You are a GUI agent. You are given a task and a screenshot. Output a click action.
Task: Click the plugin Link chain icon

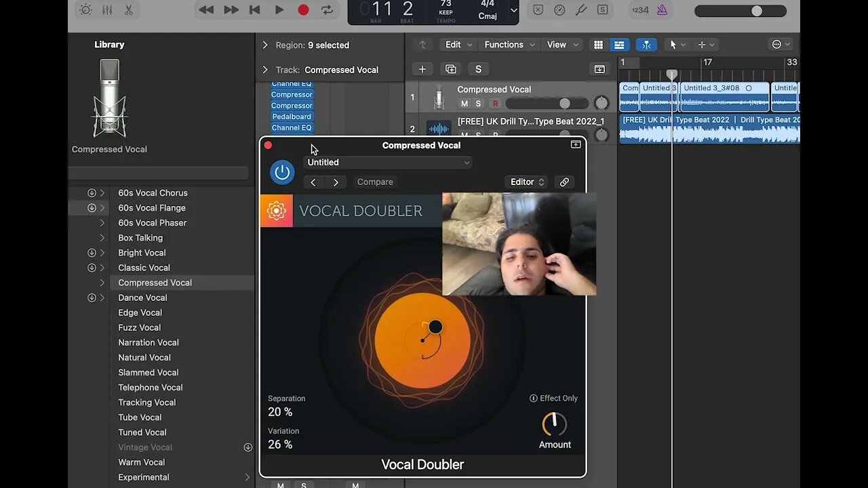[x=564, y=182]
